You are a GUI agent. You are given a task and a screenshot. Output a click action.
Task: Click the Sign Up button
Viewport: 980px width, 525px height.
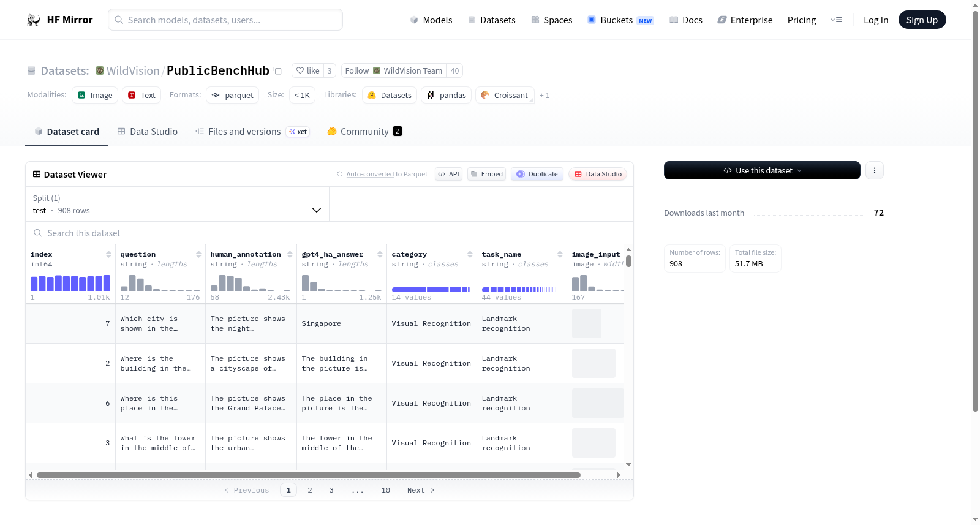pyautogui.click(x=922, y=20)
